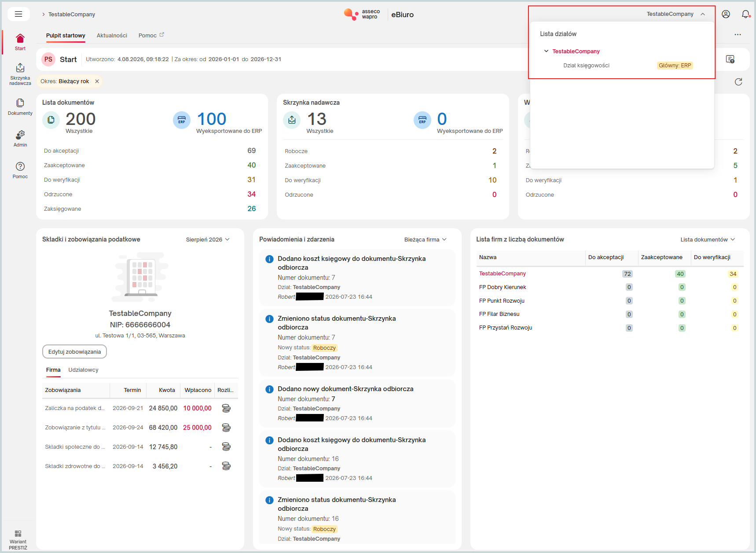The width and height of the screenshot is (756, 553).
Task: Open the Pomoc external link tab
Action: [151, 36]
